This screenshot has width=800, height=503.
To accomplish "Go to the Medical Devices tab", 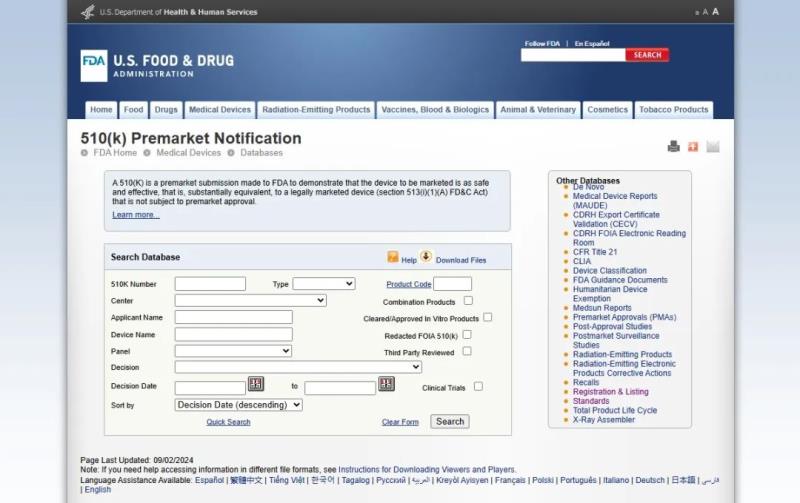I will 220,110.
